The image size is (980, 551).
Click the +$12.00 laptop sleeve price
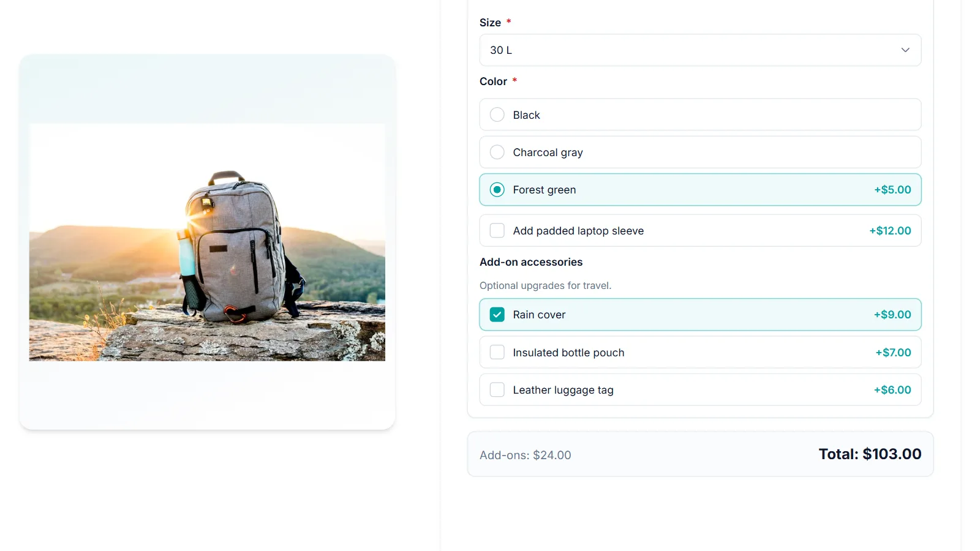tap(890, 231)
